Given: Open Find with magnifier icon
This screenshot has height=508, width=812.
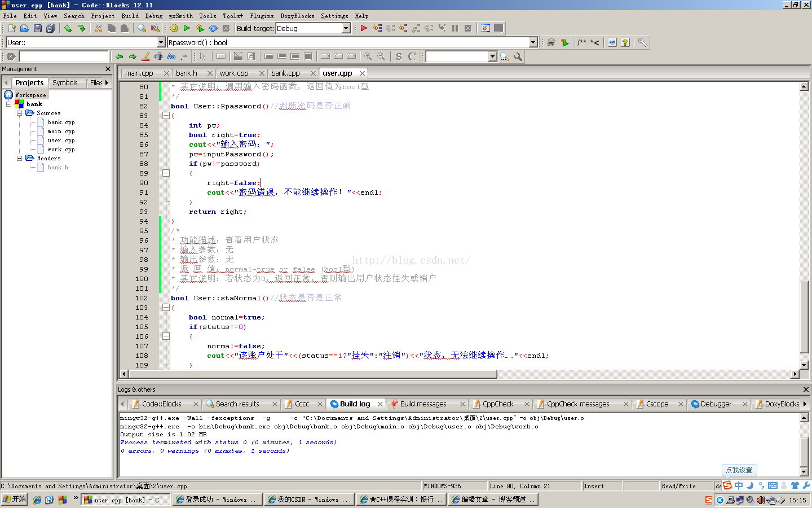Looking at the screenshot, I should click(142, 28).
